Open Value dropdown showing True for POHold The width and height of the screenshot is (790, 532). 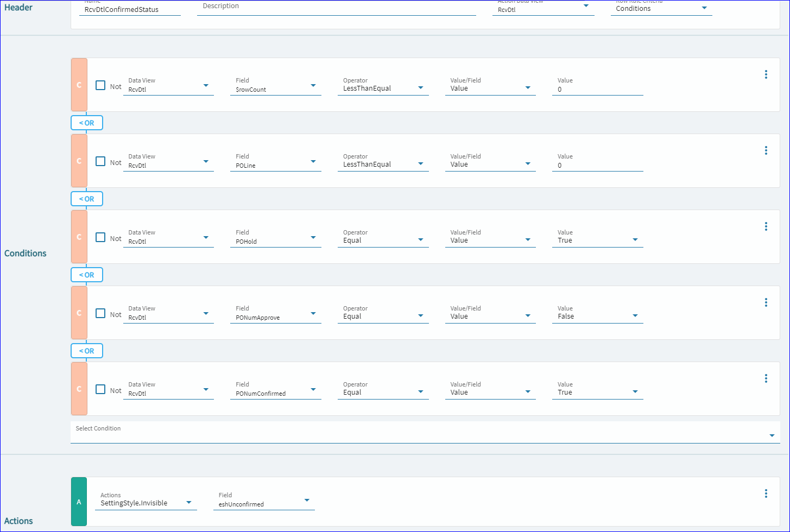598,238
